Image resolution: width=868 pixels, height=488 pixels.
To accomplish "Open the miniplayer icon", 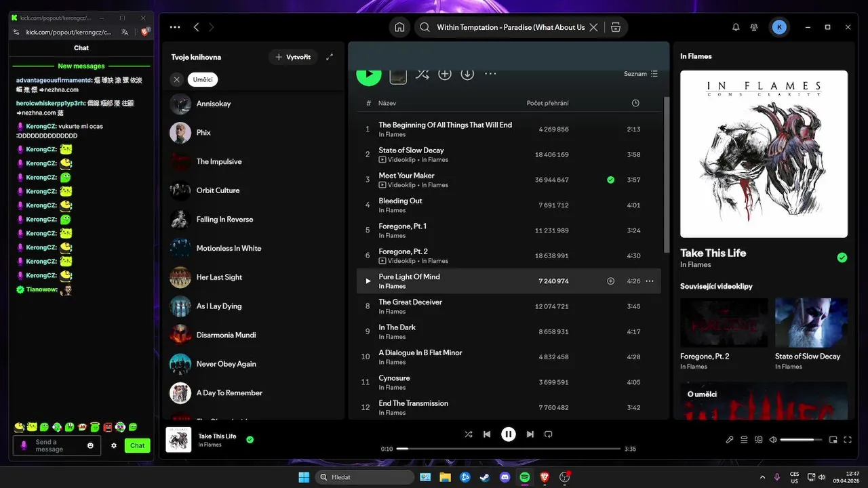I will pos(833,440).
